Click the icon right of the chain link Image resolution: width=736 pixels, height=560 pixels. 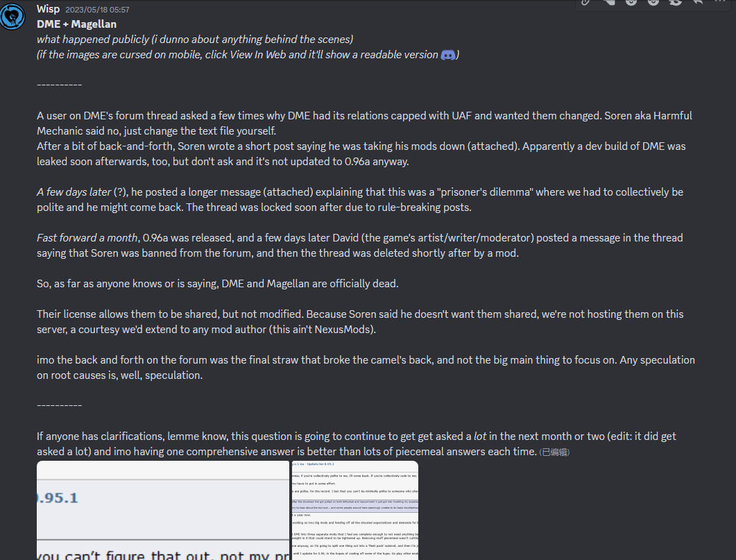[609, 2]
